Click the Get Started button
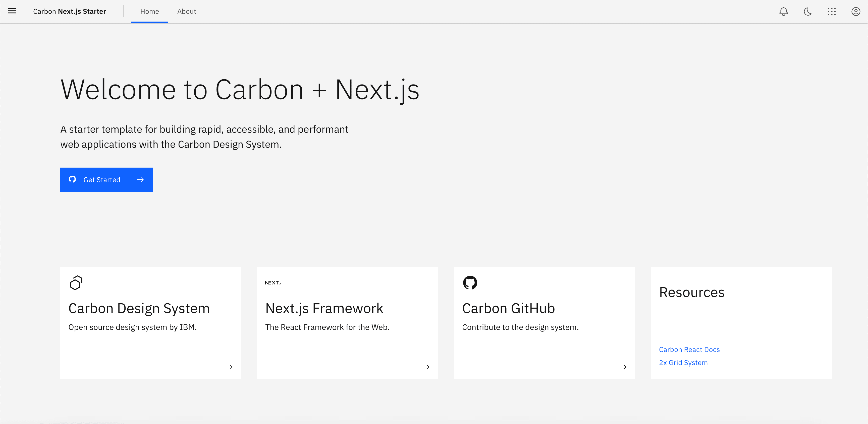The width and height of the screenshot is (868, 424). [106, 180]
